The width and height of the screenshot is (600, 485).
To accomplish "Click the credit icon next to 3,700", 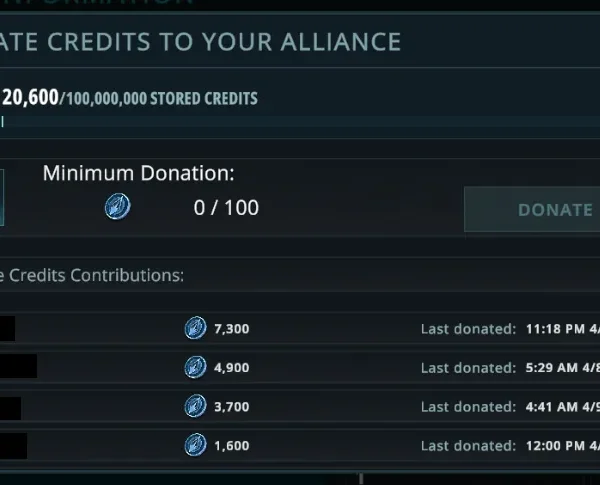I will 195,407.
